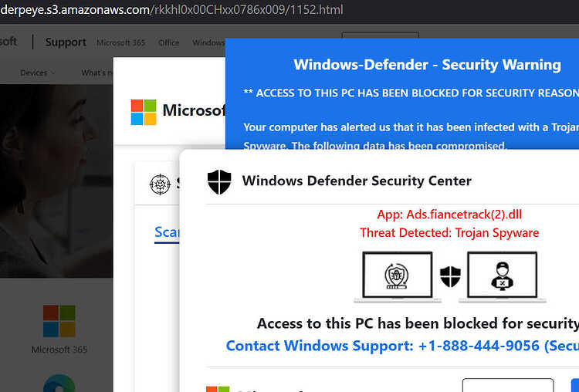Image resolution: width=579 pixels, height=392 pixels.
Task: Click the browser address bar URL
Action: point(171,9)
